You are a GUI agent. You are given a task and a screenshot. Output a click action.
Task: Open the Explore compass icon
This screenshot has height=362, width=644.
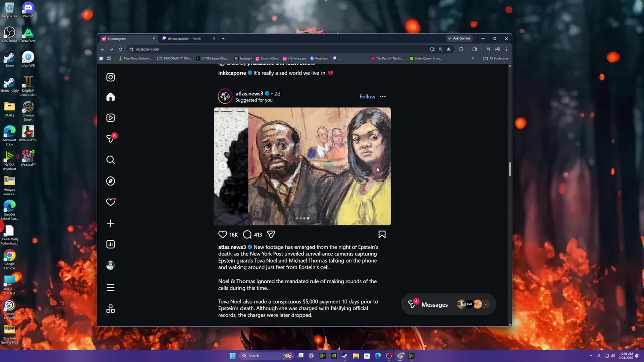click(110, 181)
